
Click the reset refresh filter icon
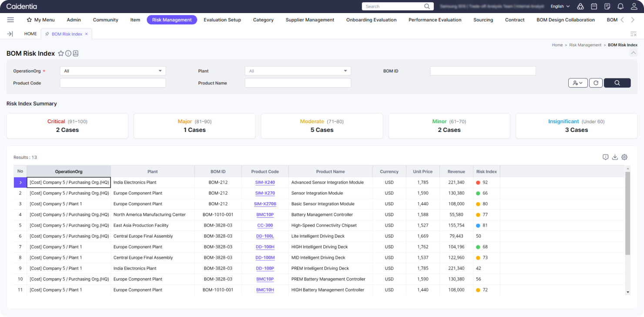(596, 83)
